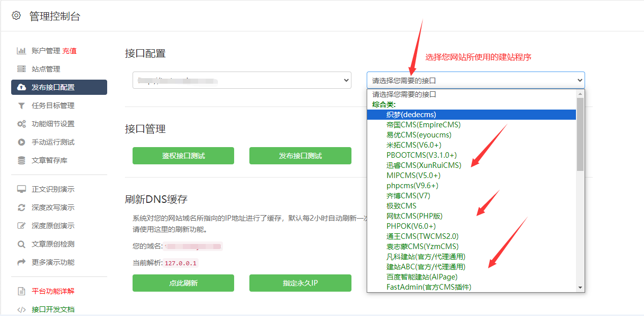Click the dropdown list scrollbar down arrow
This screenshot has width=644, height=316.
point(581,288)
